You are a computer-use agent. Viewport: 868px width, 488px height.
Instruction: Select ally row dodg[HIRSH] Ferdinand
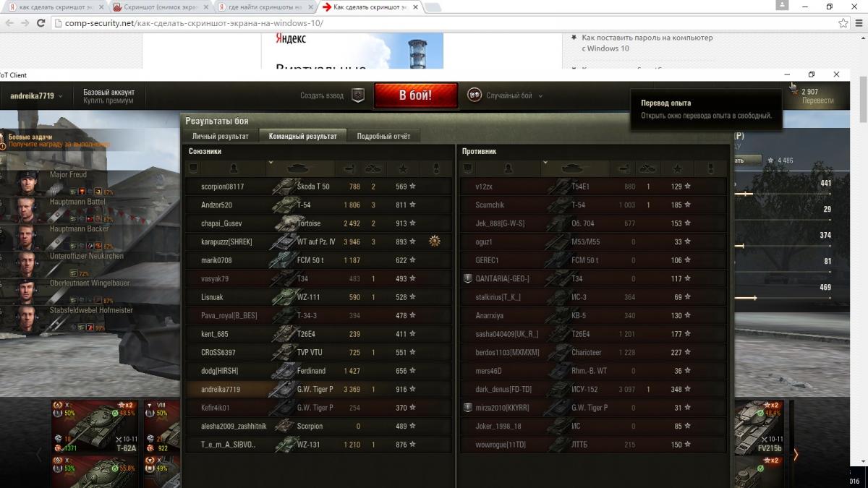click(318, 371)
